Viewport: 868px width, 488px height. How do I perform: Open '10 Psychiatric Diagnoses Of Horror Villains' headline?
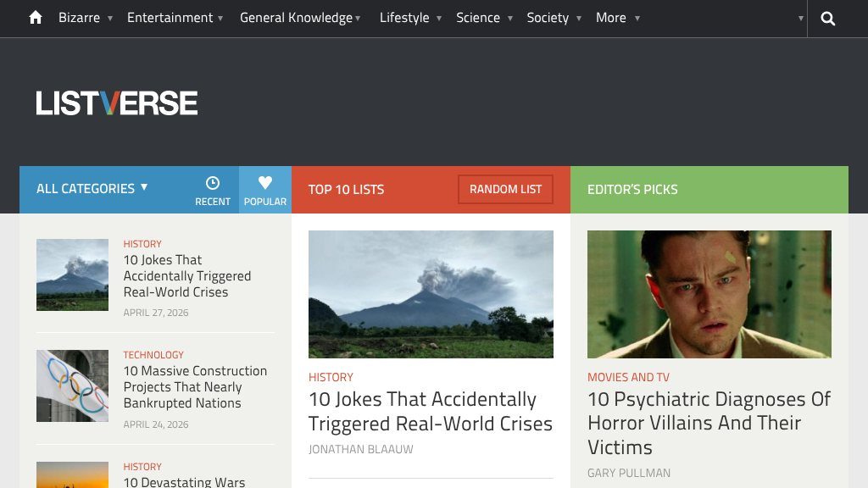[x=709, y=424]
